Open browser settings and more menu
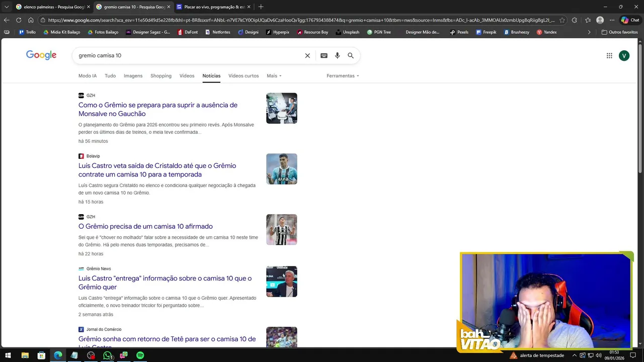Image resolution: width=644 pixels, height=362 pixels. (612, 20)
